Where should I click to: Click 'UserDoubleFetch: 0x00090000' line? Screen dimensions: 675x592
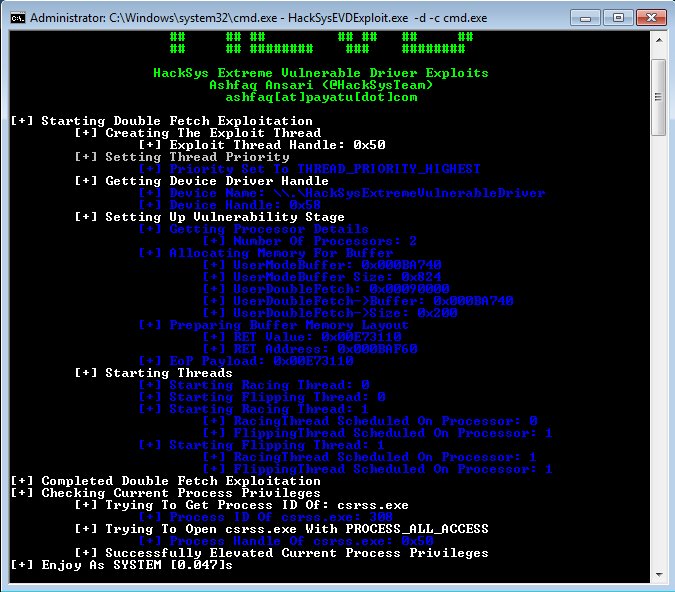click(326, 289)
